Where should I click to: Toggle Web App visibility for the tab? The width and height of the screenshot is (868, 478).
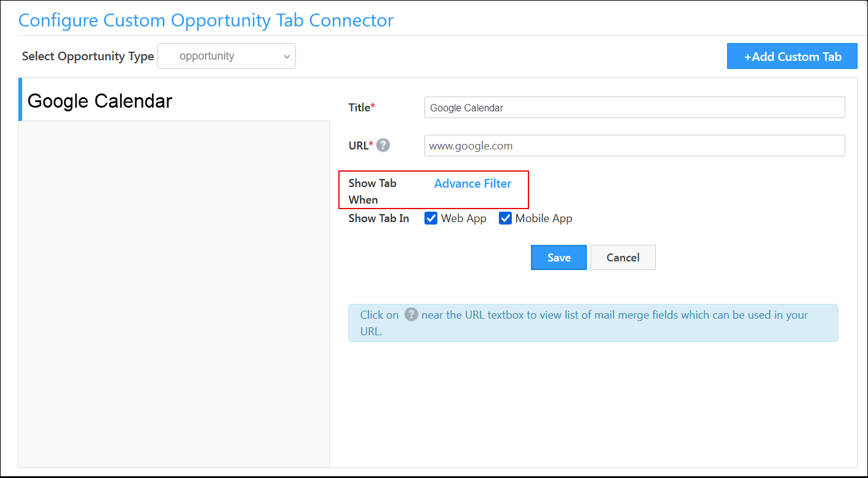(431, 218)
